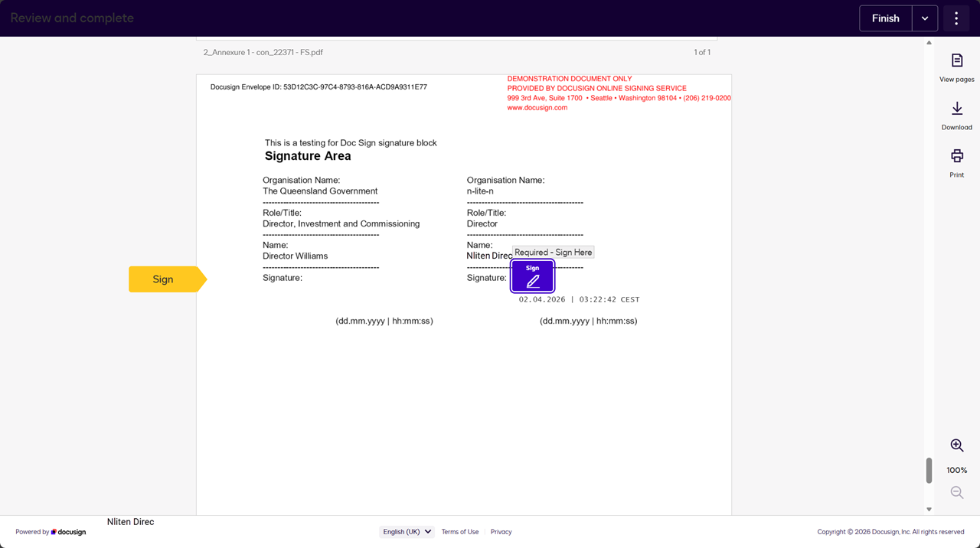Download the document
980x548 pixels.
(x=956, y=116)
